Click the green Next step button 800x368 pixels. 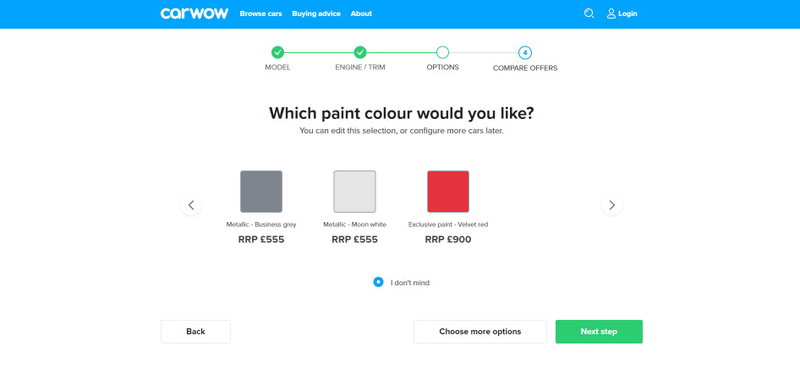click(599, 332)
